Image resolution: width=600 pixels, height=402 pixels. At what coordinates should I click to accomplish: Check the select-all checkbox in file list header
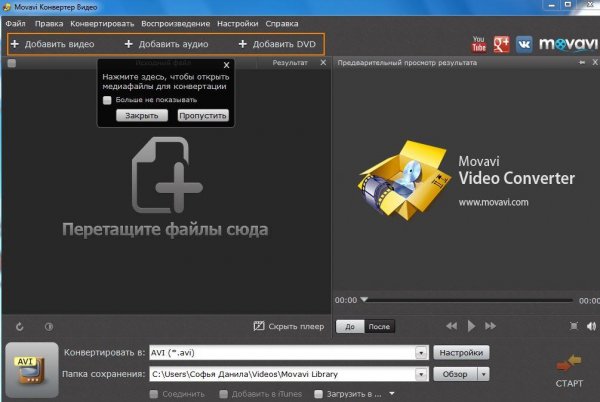pos(12,63)
